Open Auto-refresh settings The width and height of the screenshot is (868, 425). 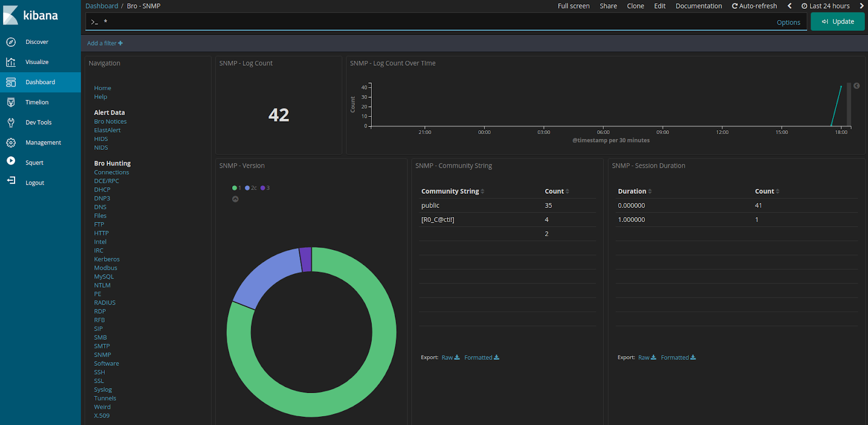(754, 6)
